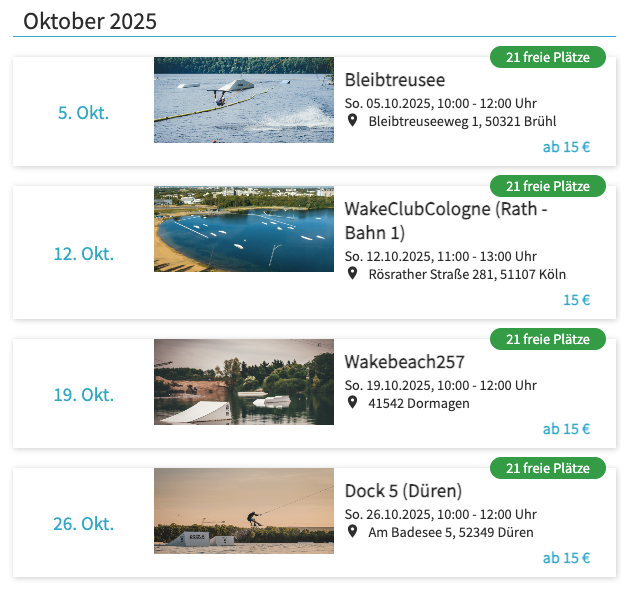632x593 pixels.
Task: Click the location pin beside Am Badesee 5
Action: [352, 532]
